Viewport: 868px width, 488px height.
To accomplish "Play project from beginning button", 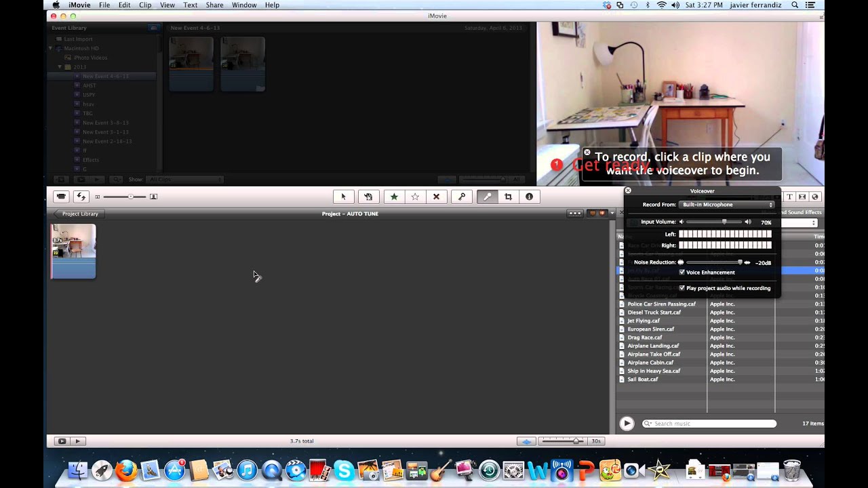I will tap(77, 441).
